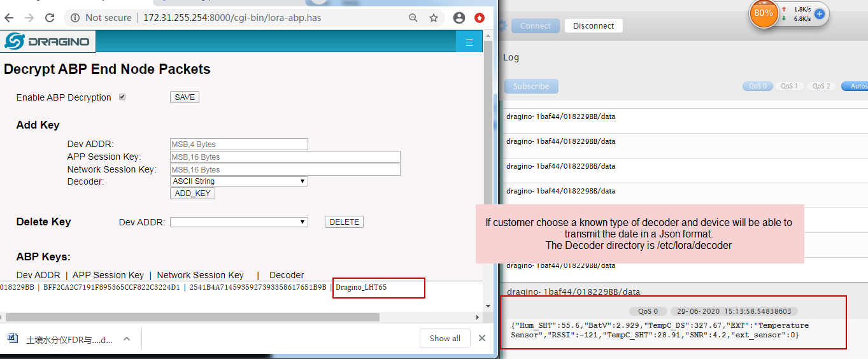Viewport: 868px width, 359px height.
Task: Open Chrome profile avatar
Action: point(459,18)
